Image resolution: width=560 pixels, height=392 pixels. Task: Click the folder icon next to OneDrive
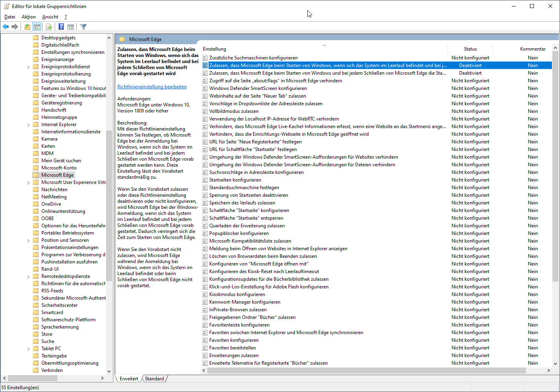(36, 204)
